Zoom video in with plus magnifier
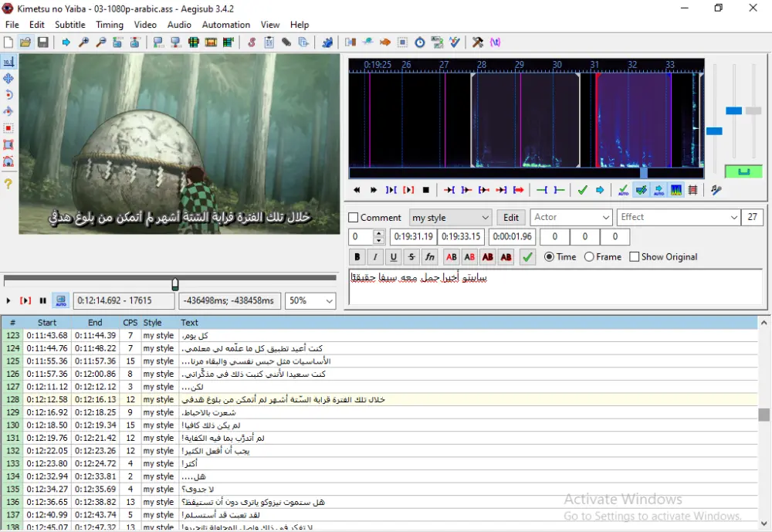Screen dimensions: 772x532 point(83,42)
